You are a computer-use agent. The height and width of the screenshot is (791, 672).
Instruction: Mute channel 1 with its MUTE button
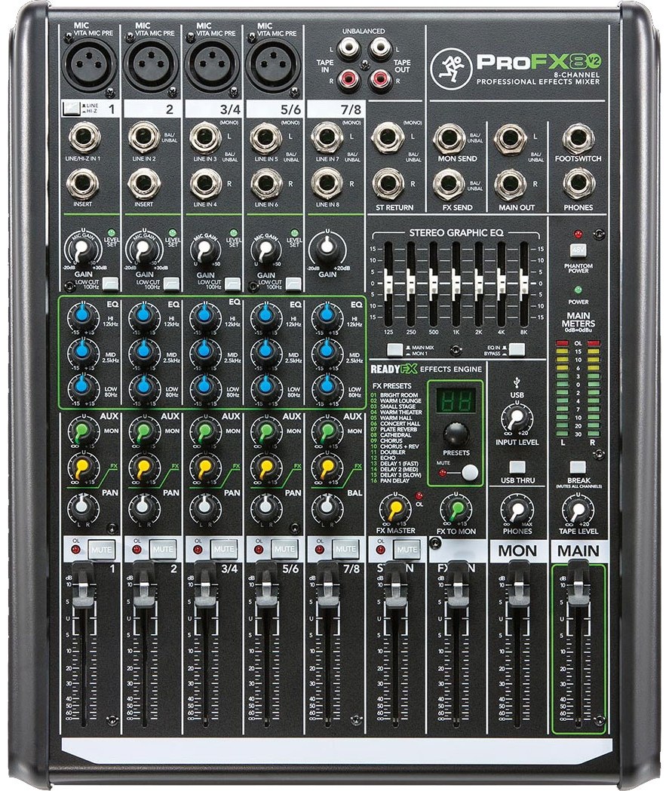[101, 547]
